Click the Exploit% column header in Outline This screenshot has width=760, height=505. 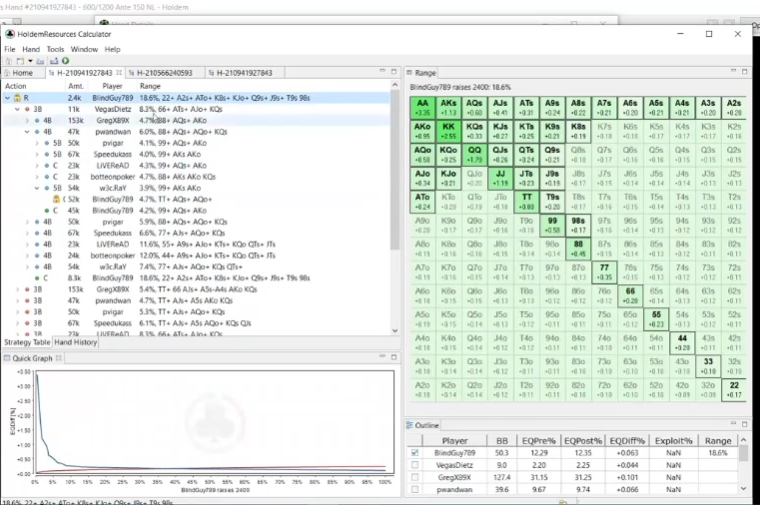673,441
